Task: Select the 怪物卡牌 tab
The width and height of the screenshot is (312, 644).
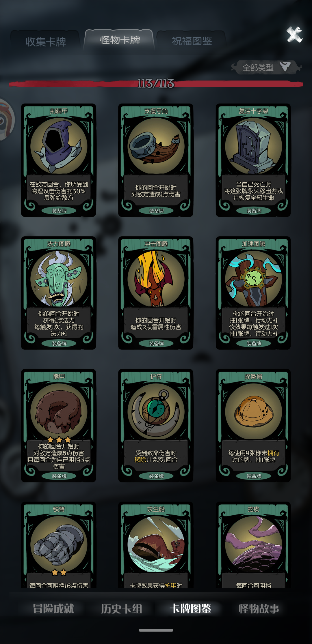Action: coord(120,40)
